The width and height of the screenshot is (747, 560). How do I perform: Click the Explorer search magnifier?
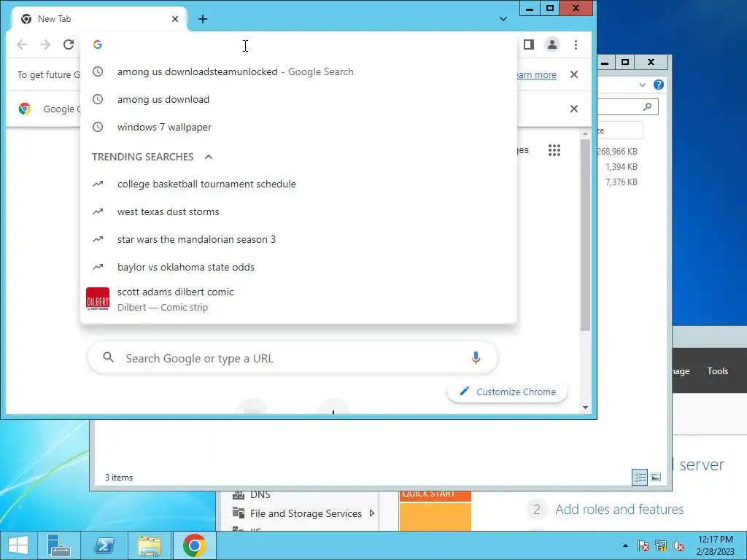point(647,106)
